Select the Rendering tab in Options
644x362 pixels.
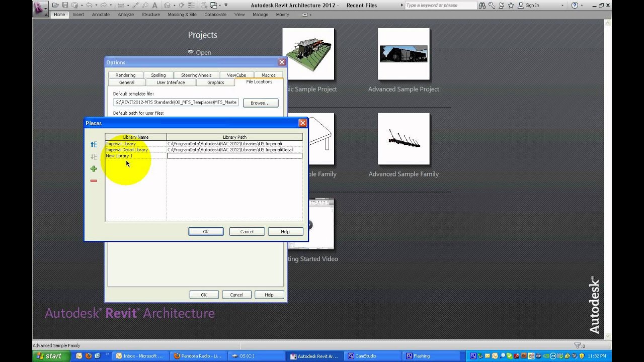tap(125, 75)
